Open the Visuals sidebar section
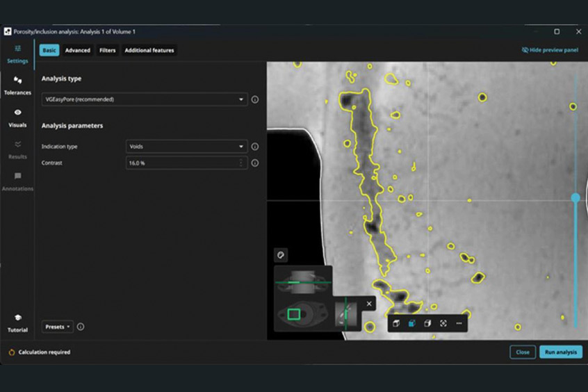The width and height of the screenshot is (588, 392). pos(17,118)
